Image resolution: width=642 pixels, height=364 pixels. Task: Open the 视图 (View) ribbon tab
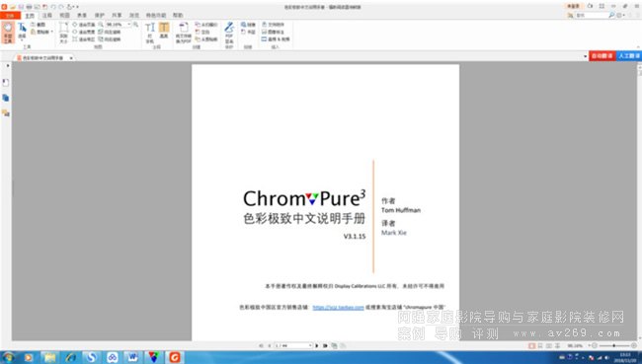pos(64,15)
